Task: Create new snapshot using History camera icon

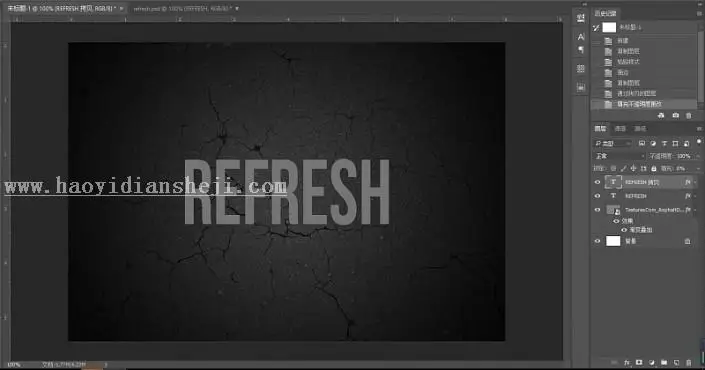Action: tap(675, 116)
